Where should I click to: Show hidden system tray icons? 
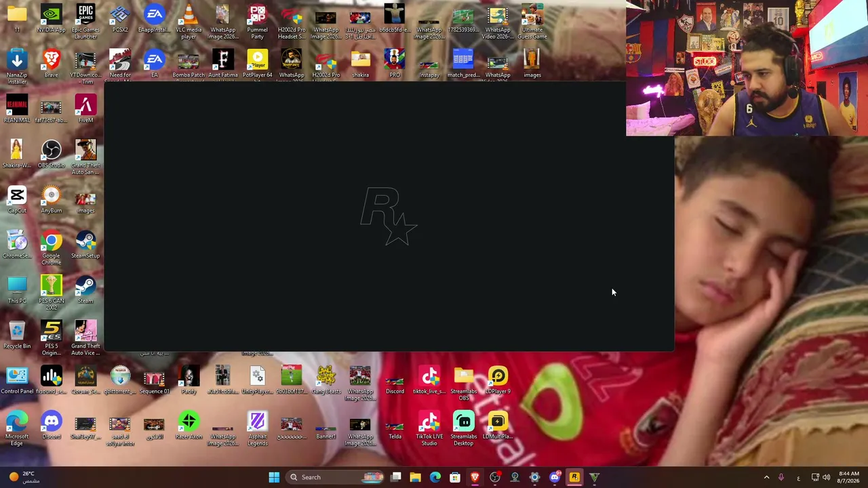(767, 477)
